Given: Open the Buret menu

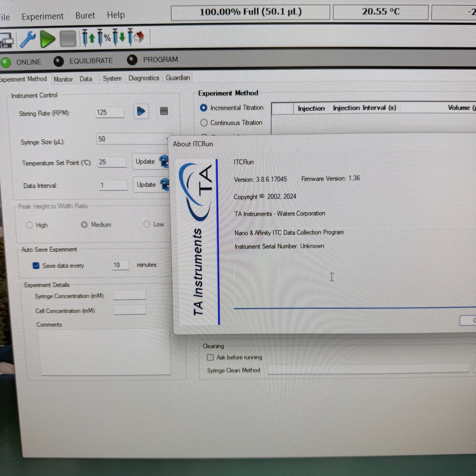Looking at the screenshot, I should pyautogui.click(x=85, y=15).
